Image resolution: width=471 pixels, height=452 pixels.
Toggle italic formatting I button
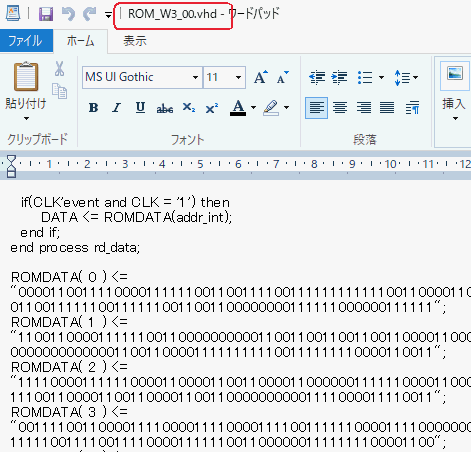tap(116, 108)
